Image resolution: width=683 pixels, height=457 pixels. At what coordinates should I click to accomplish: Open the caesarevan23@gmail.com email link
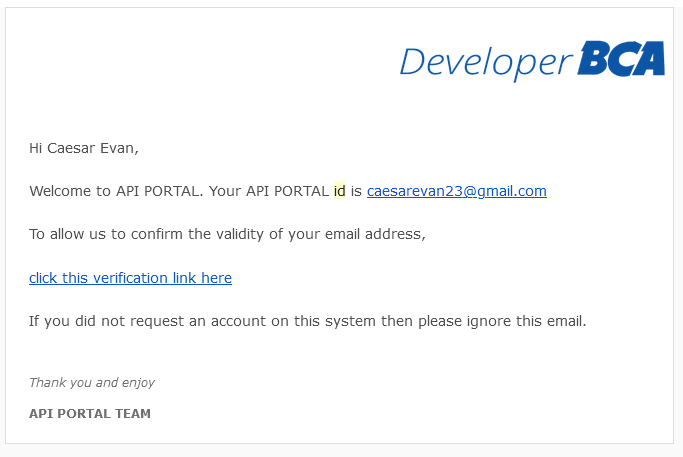pos(456,191)
